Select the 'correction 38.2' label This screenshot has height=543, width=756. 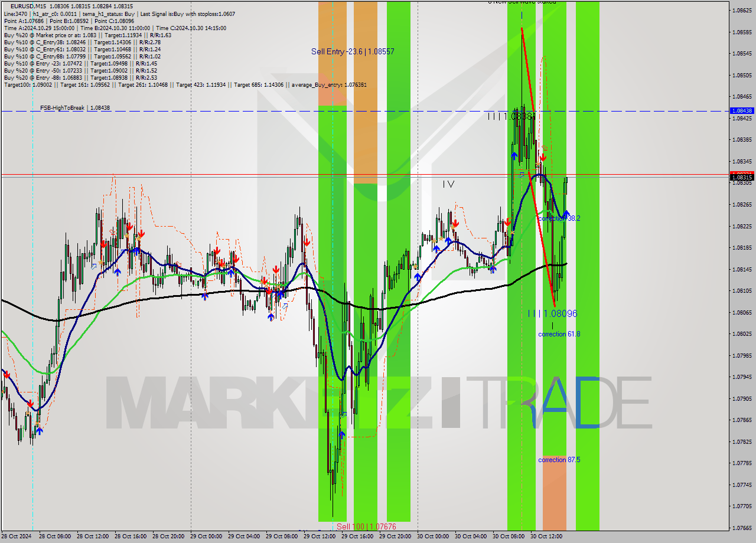[559, 218]
